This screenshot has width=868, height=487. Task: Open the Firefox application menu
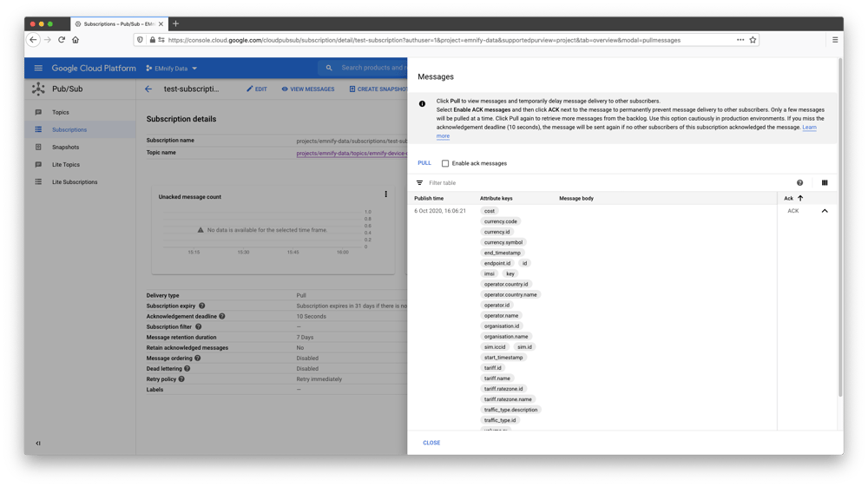(x=835, y=40)
